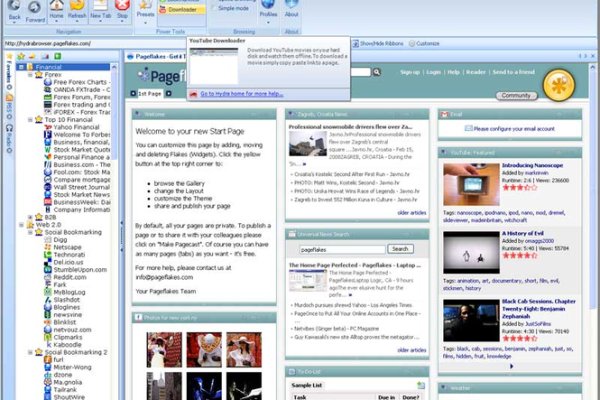The image size is (600, 400).
Task: Collapse the Financial tree folder
Action: pyautogui.click(x=23, y=66)
